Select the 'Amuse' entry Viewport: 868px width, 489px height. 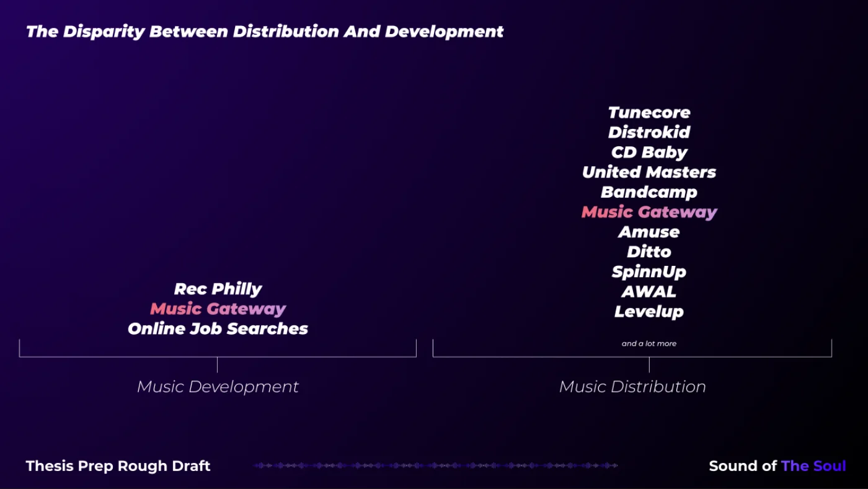pos(649,232)
